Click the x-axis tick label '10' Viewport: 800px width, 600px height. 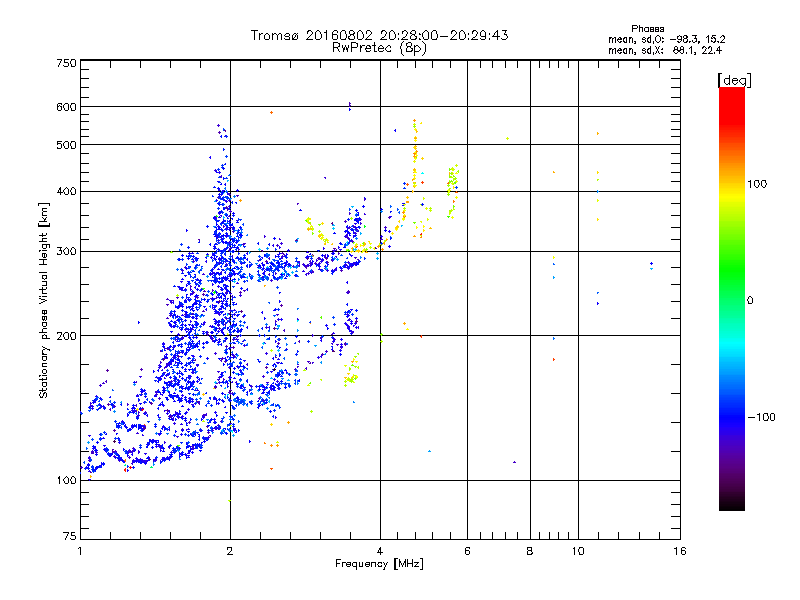[578, 551]
